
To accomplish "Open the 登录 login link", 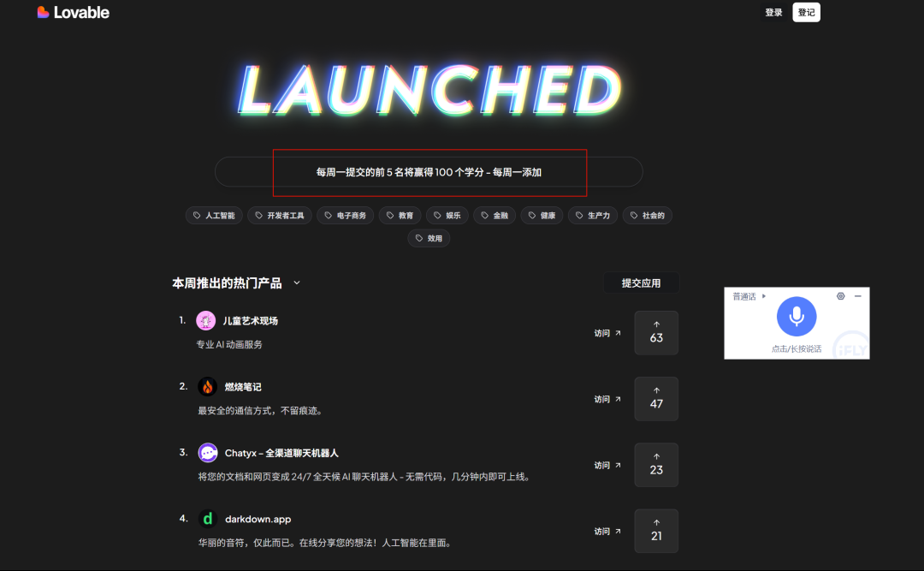I will tap(773, 12).
